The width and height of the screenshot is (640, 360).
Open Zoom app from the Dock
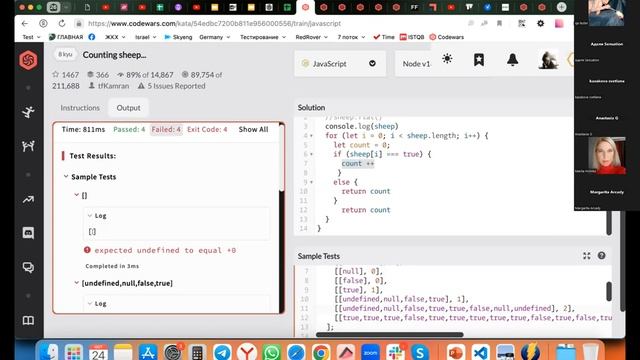pos(370,352)
